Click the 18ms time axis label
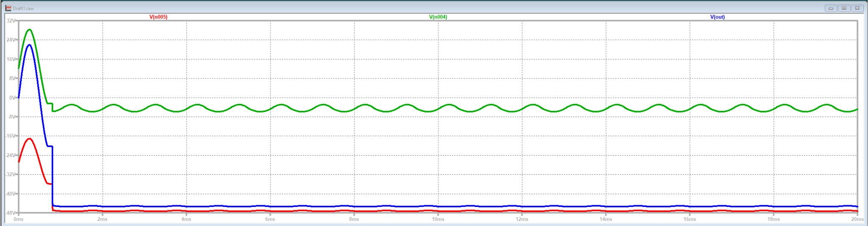 coord(774,219)
